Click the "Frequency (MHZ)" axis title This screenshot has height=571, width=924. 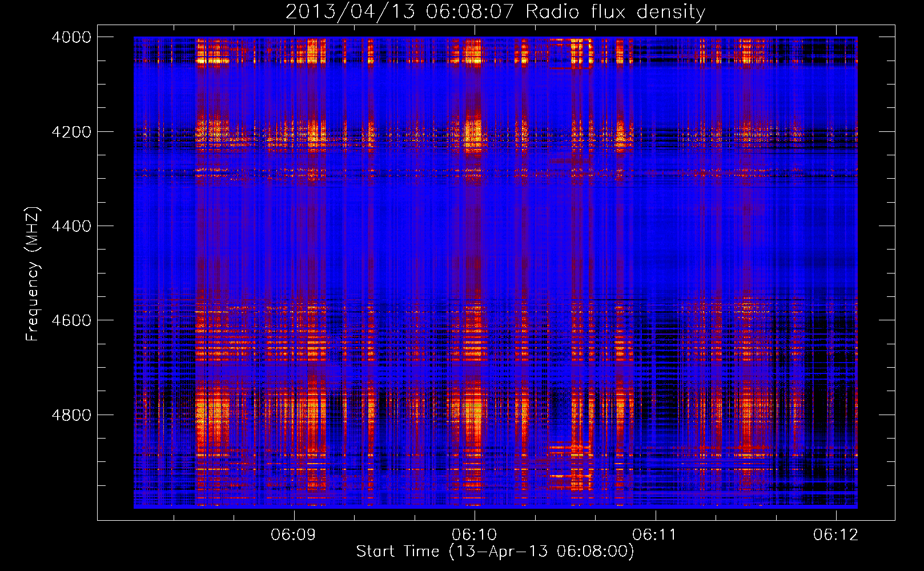(x=33, y=274)
